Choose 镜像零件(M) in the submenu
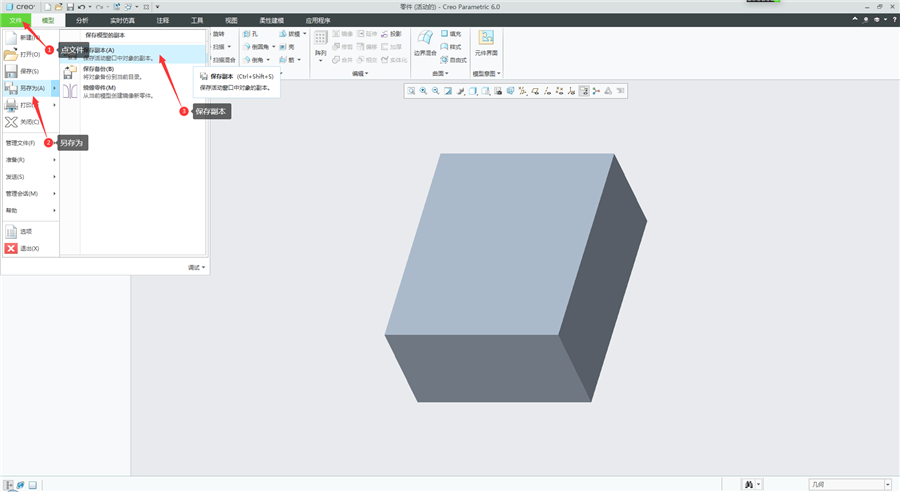 click(133, 92)
